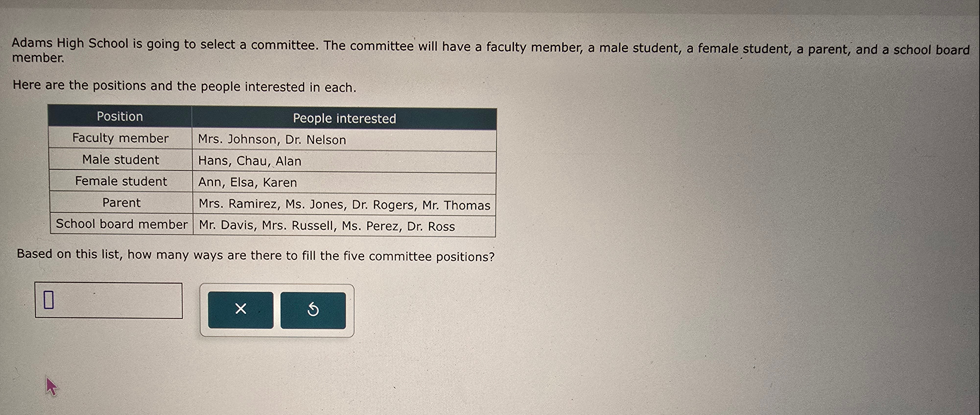The width and height of the screenshot is (980, 415).
Task: Select the Position column header
Action: pyautogui.click(x=120, y=116)
